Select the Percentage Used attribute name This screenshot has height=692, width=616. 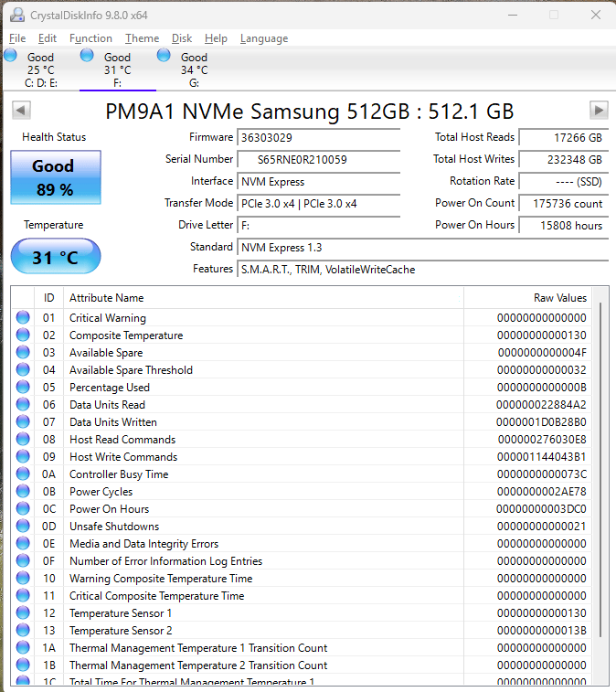click(110, 388)
